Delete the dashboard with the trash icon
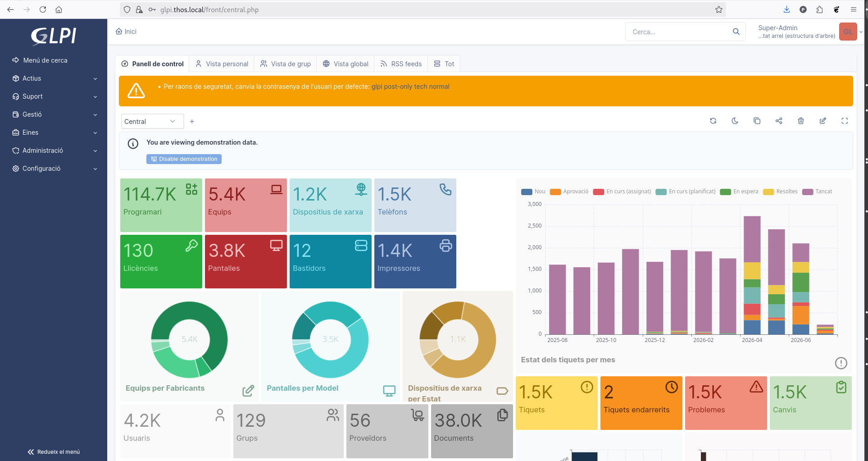 pos(801,121)
